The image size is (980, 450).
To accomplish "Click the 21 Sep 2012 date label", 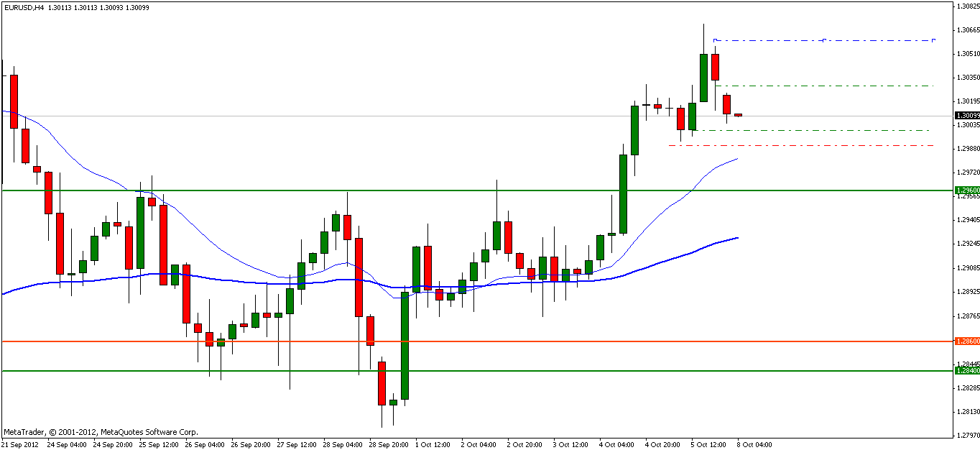I will click(x=21, y=444).
